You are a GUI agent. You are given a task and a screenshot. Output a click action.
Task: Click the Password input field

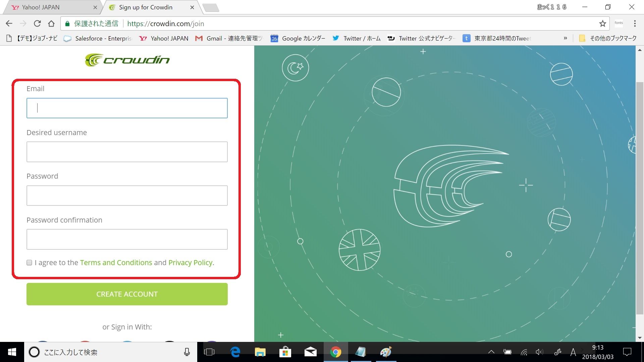pos(127,195)
